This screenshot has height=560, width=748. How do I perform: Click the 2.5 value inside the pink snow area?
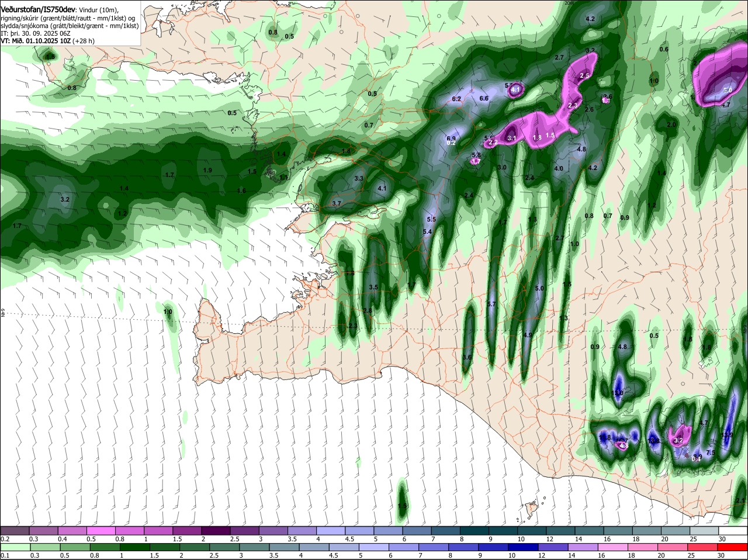585,76
